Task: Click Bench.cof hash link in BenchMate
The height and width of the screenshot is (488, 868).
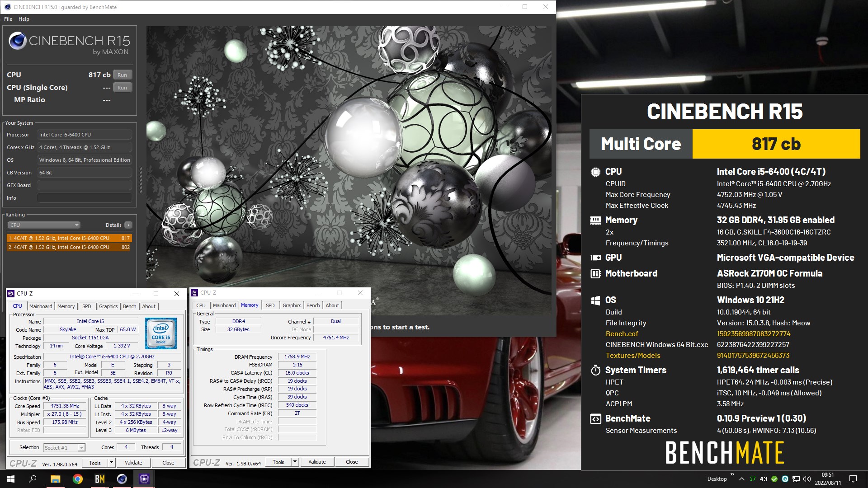Action: tap(754, 334)
